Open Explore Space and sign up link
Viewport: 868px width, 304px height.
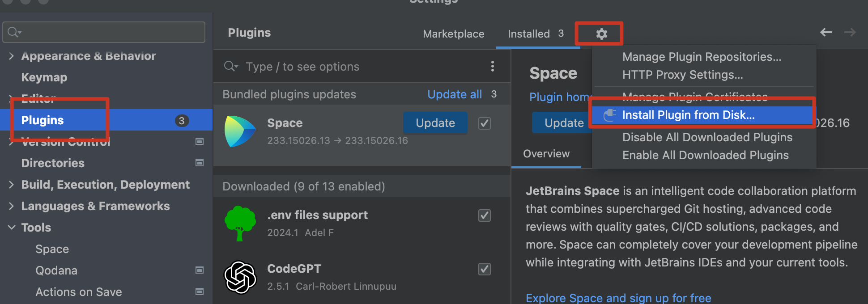coord(618,298)
